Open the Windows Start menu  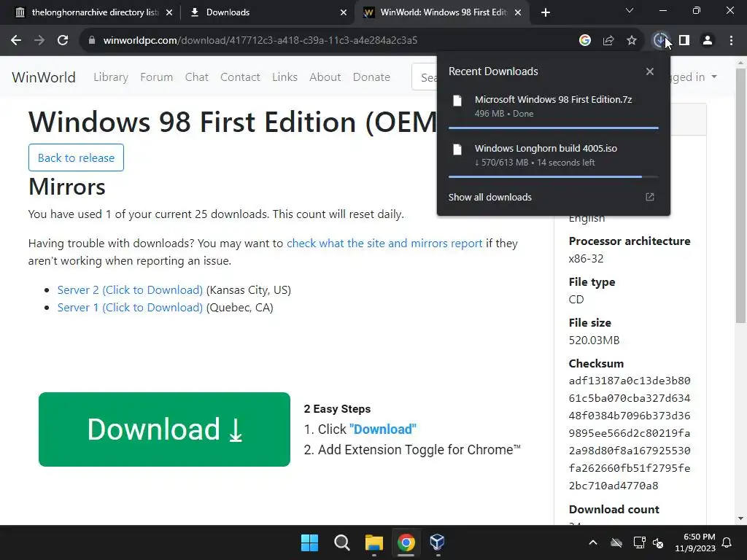pos(309,542)
